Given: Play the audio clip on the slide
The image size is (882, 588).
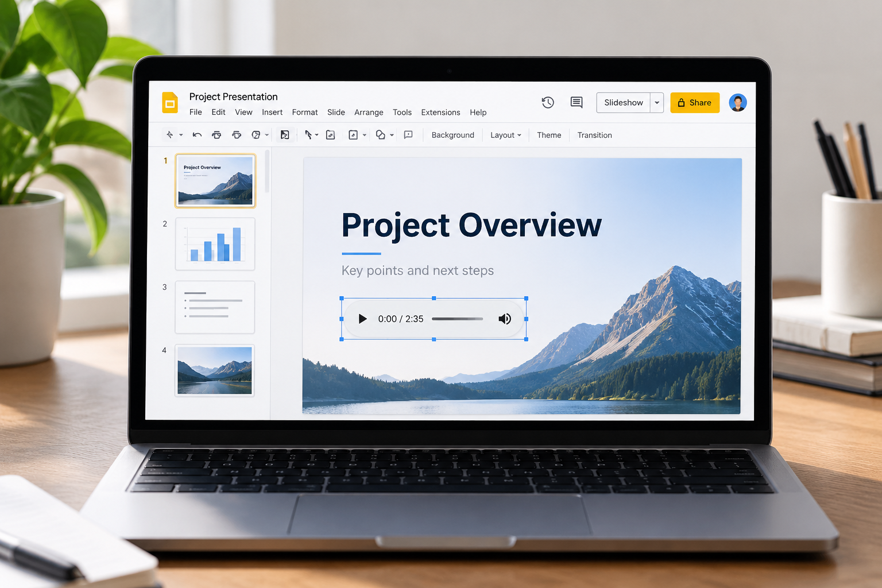Looking at the screenshot, I should 362,319.
